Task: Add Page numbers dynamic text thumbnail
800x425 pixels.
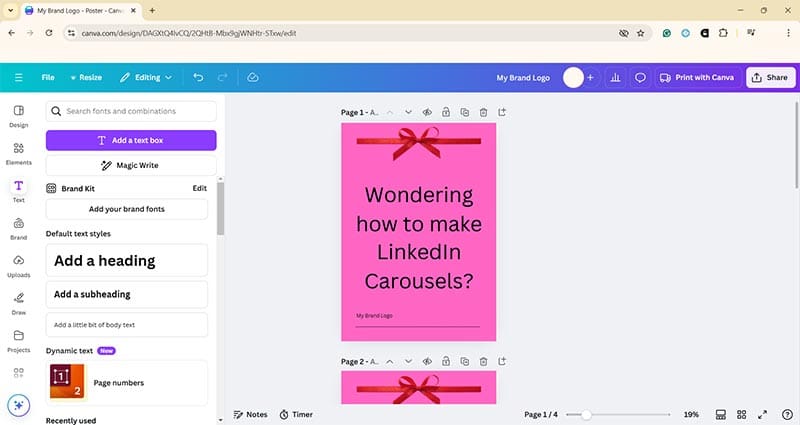Action: (68, 382)
